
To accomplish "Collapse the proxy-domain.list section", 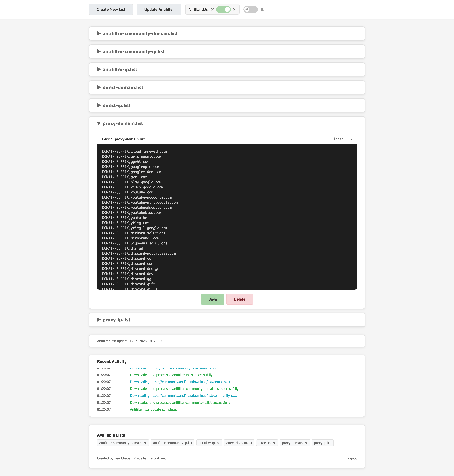I will 123,123.
